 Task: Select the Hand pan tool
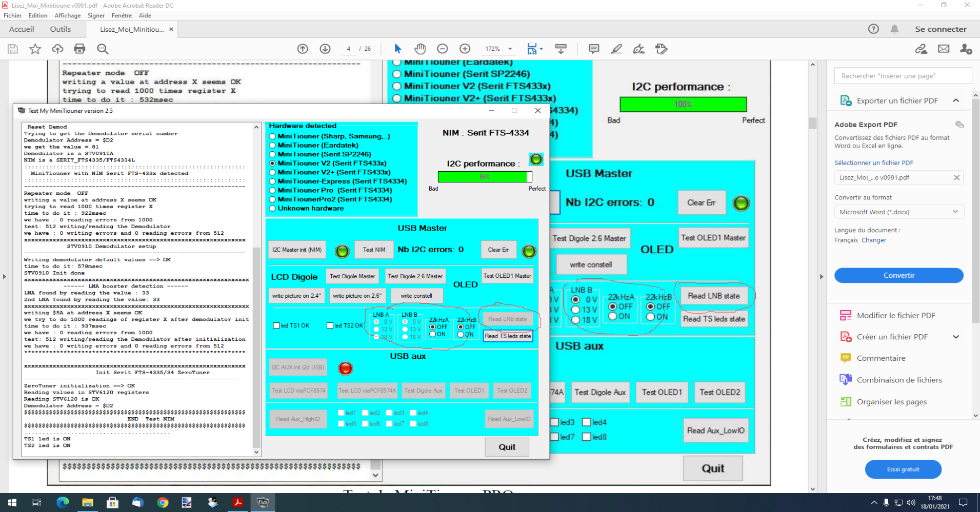click(x=420, y=49)
